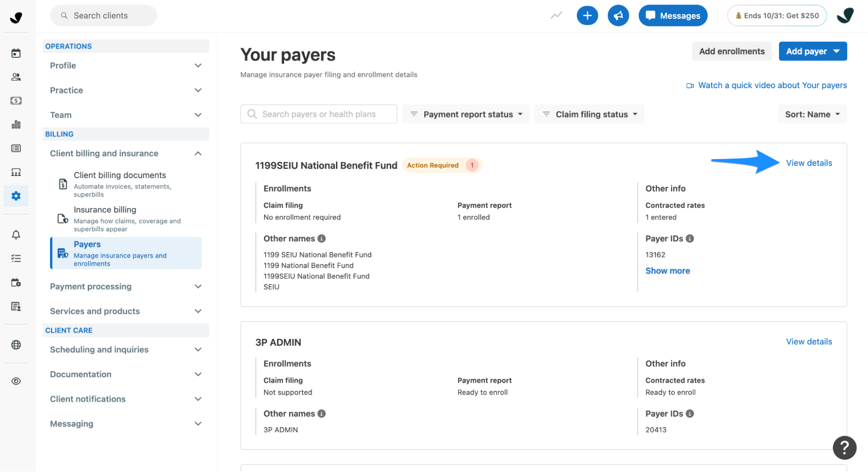Viewport: 868px width, 472px height.
Task: Click the Search clients field
Action: coord(103,16)
